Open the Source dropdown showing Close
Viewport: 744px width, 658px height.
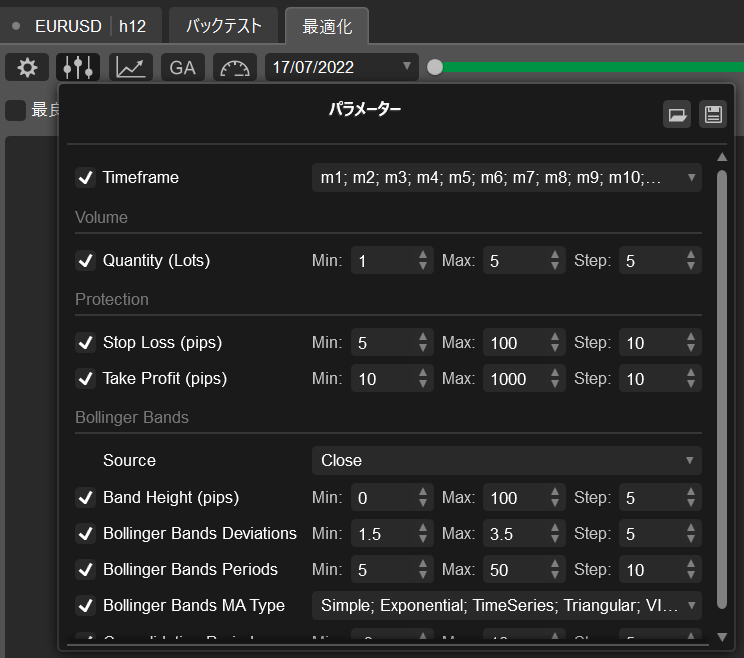pyautogui.click(x=506, y=460)
